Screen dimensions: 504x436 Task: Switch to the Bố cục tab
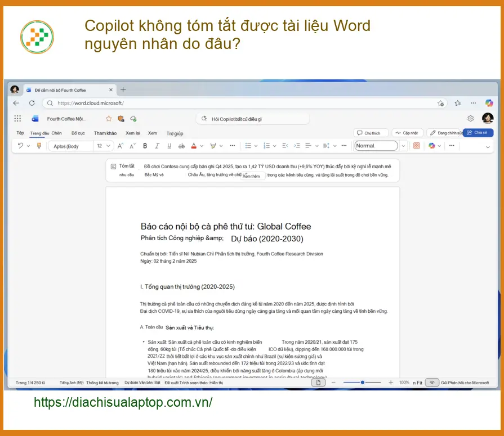pos(78,133)
